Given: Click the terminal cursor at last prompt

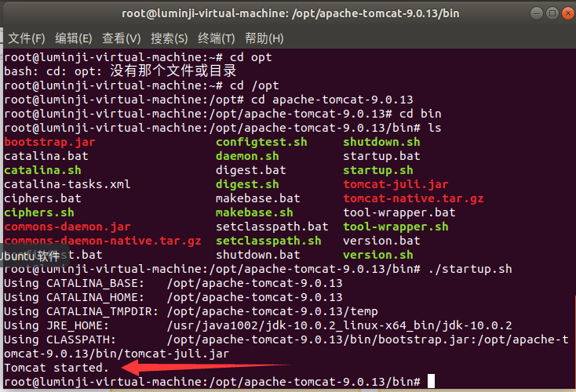Looking at the screenshot, I should (431, 381).
